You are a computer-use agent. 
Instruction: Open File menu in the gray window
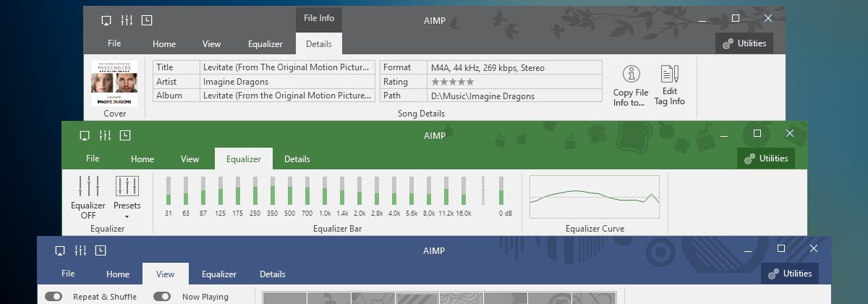point(114,43)
